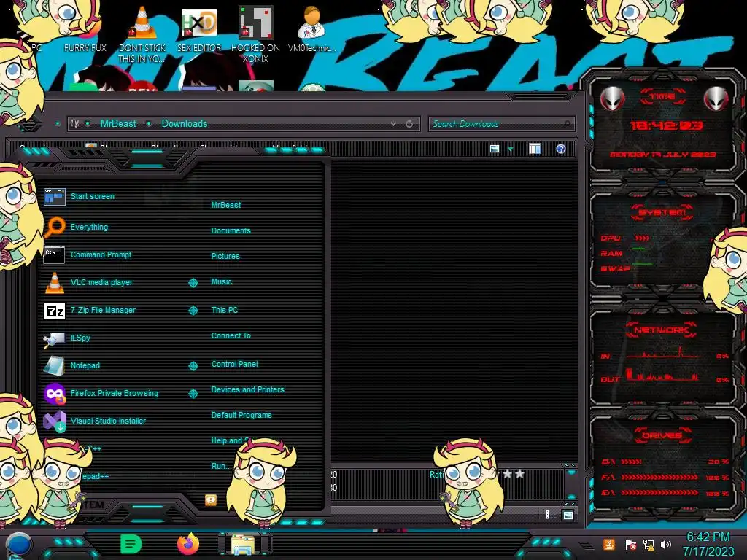The height and width of the screenshot is (560, 747).
Task: Expand Firefox Private Browsing jump list
Action: coord(193,393)
